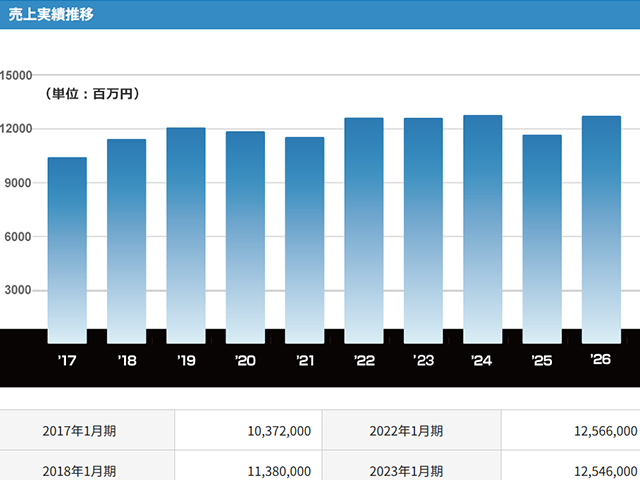Select the 11,380,000 value cell
This screenshot has width=640, height=480.
277,471
